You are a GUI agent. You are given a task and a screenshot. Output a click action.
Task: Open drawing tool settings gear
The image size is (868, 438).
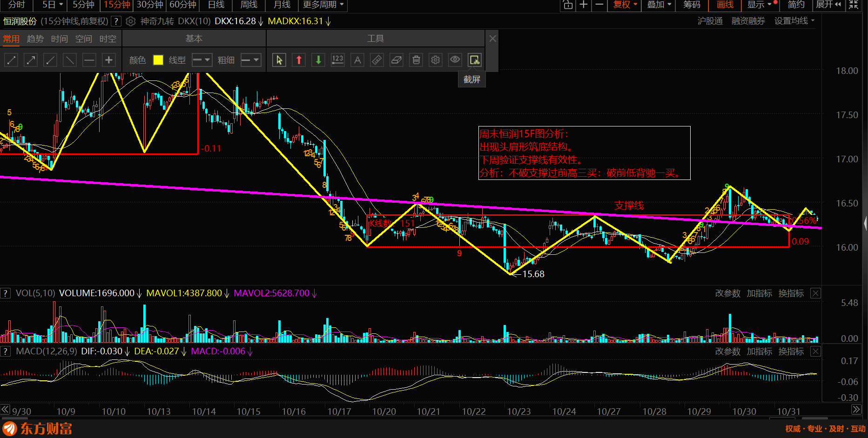coord(436,60)
